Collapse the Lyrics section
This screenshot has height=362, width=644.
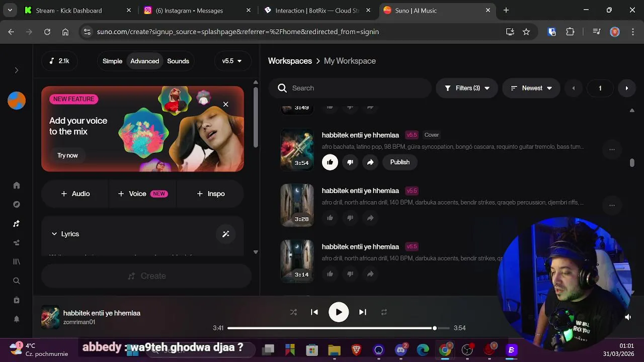coord(65,234)
